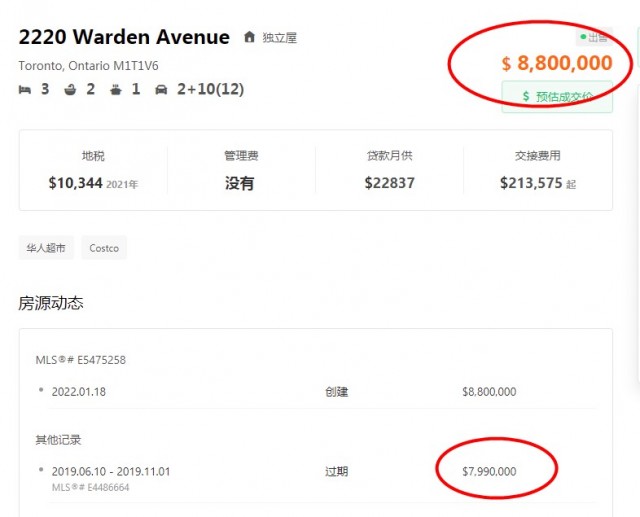Click the bathtub icon
640x517 pixels.
69,90
